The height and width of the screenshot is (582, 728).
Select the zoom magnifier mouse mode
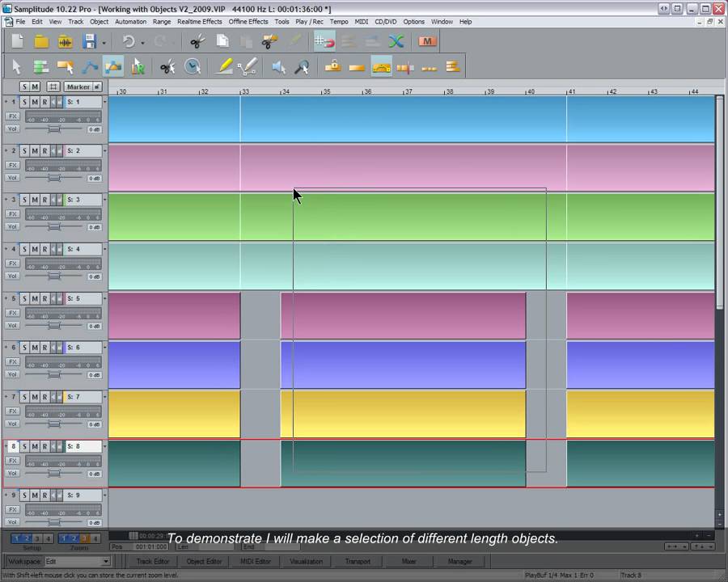click(302, 67)
